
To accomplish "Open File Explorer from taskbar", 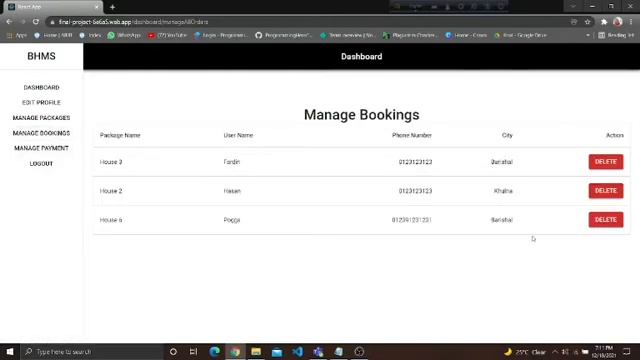I will pos(256,351).
